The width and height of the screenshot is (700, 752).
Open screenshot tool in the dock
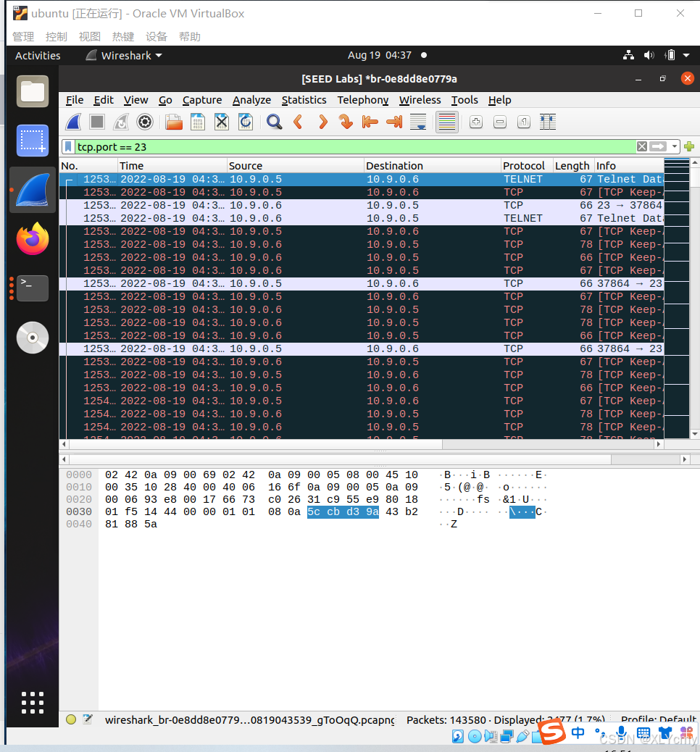point(33,141)
